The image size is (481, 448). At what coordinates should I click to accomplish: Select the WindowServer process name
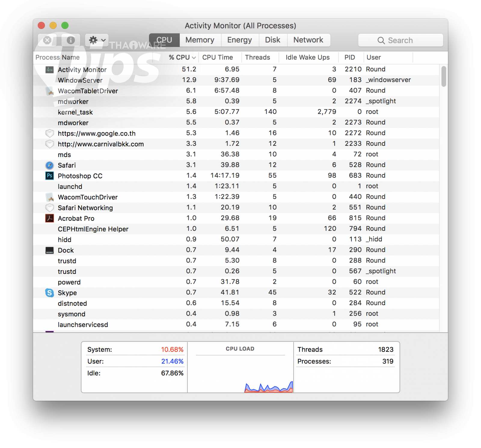pos(80,80)
